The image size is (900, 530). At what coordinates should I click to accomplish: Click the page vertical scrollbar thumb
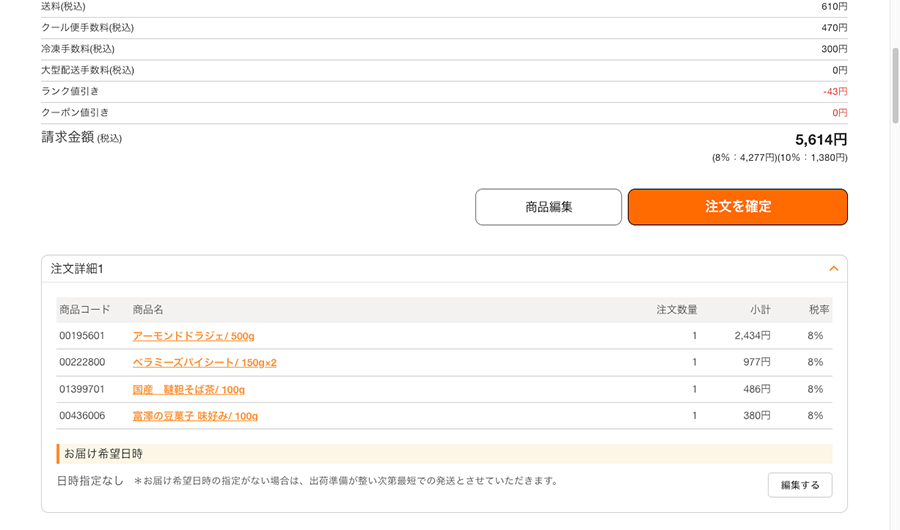coord(894,90)
